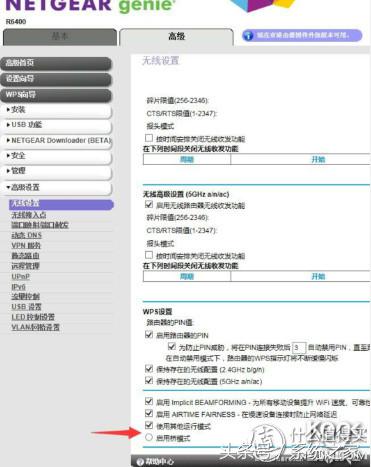Click the PIN failure count field showing 3
Image resolution: width=371 pixels, height=467 pixels.
click(299, 348)
